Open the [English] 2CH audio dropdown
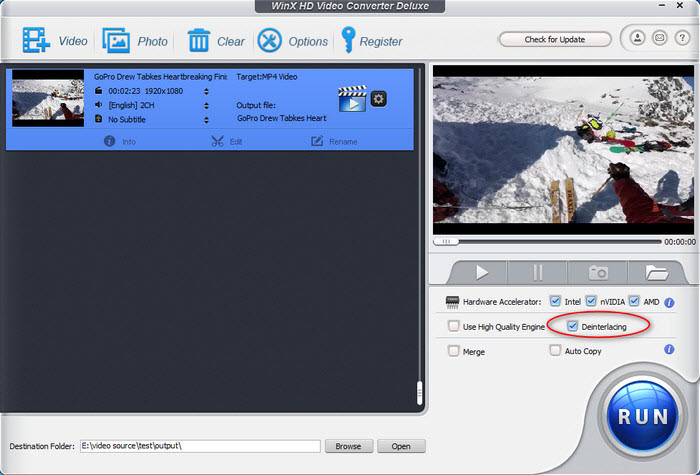The width and height of the screenshot is (700, 475). pyautogui.click(x=206, y=105)
